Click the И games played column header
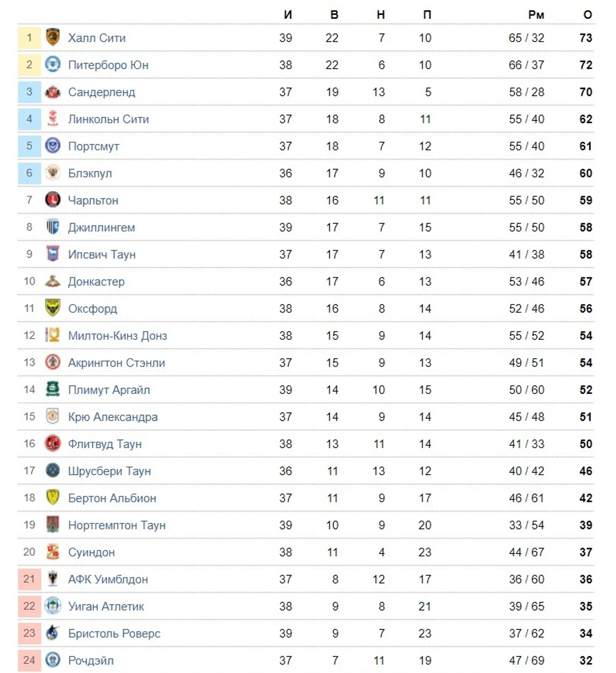The width and height of the screenshot is (616, 673). [x=287, y=15]
